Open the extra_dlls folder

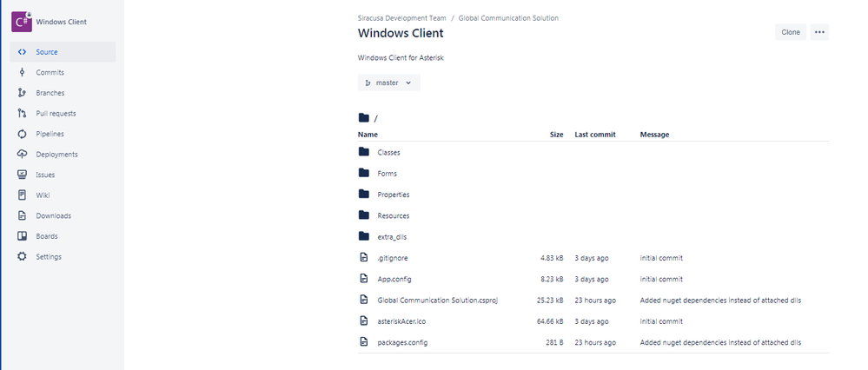[392, 237]
